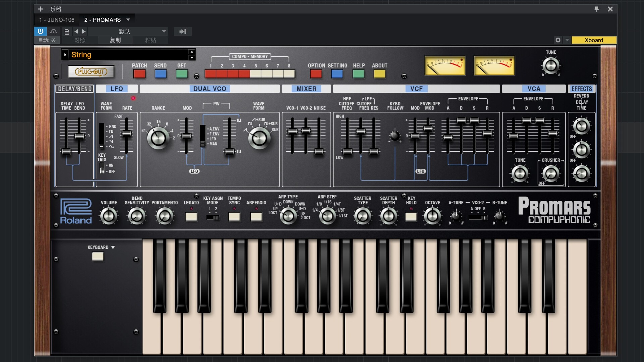Open plugin settings gear icon
The height and width of the screenshot is (362, 644).
558,40
